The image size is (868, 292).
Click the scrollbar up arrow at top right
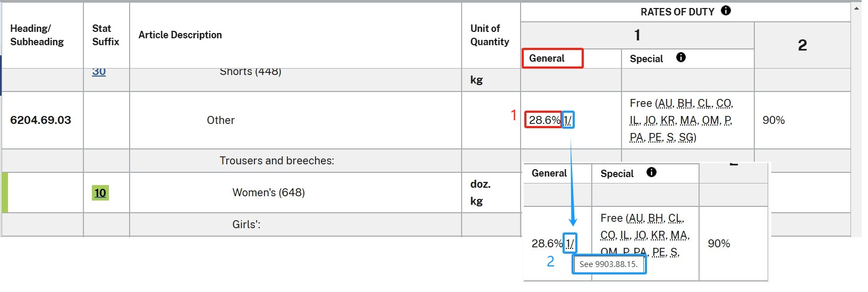click(x=856, y=9)
